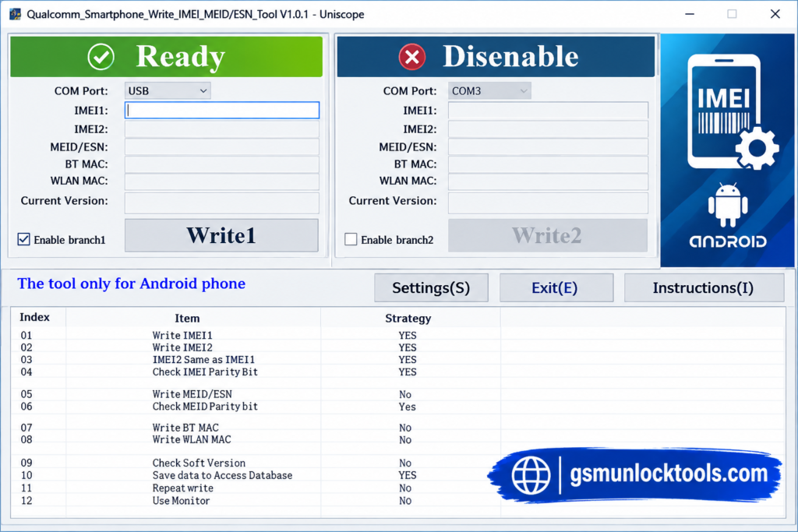This screenshot has width=798, height=532.
Task: Click the branch2 WLAN MAC field
Action: [548, 181]
